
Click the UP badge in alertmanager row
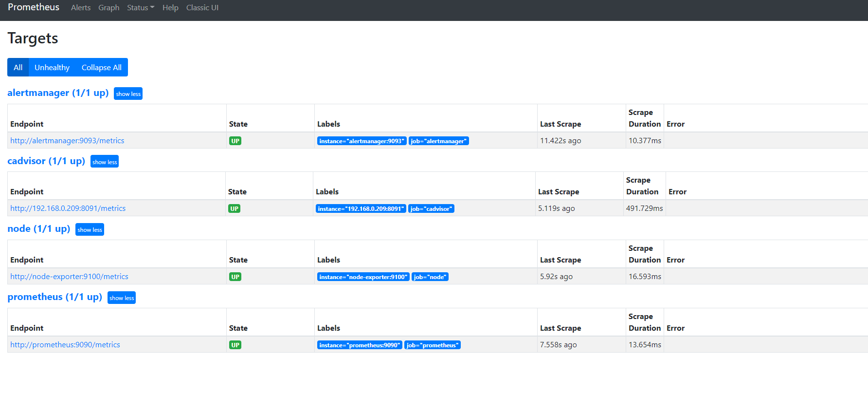(235, 141)
